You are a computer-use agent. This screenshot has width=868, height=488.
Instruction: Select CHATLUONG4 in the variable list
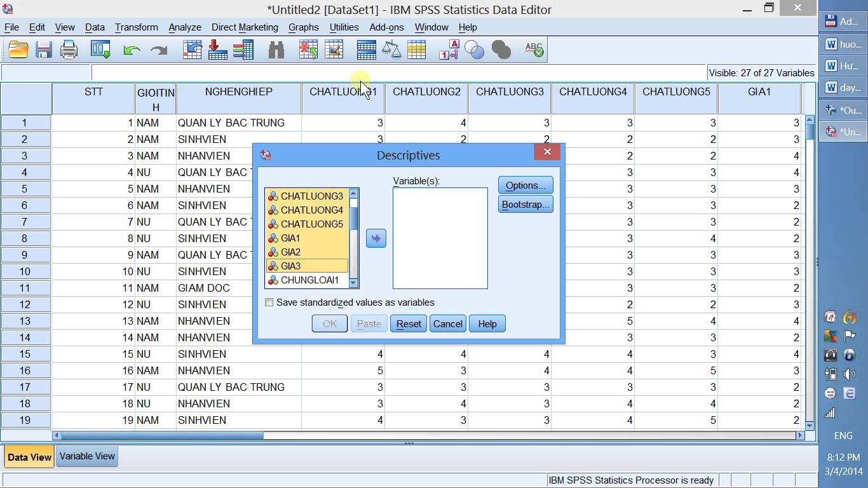click(308, 210)
